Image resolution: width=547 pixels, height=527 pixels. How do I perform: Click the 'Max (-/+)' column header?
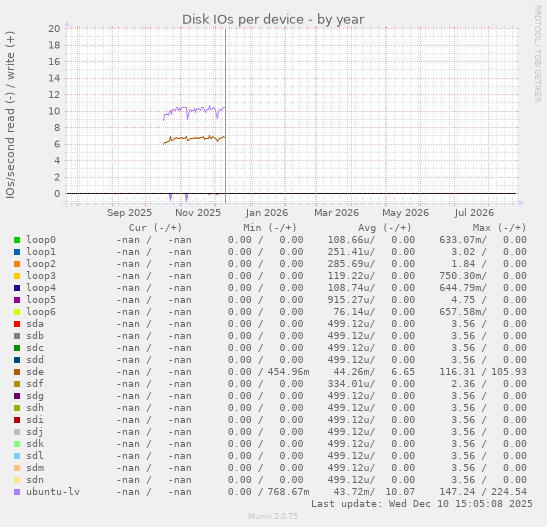[x=499, y=228]
